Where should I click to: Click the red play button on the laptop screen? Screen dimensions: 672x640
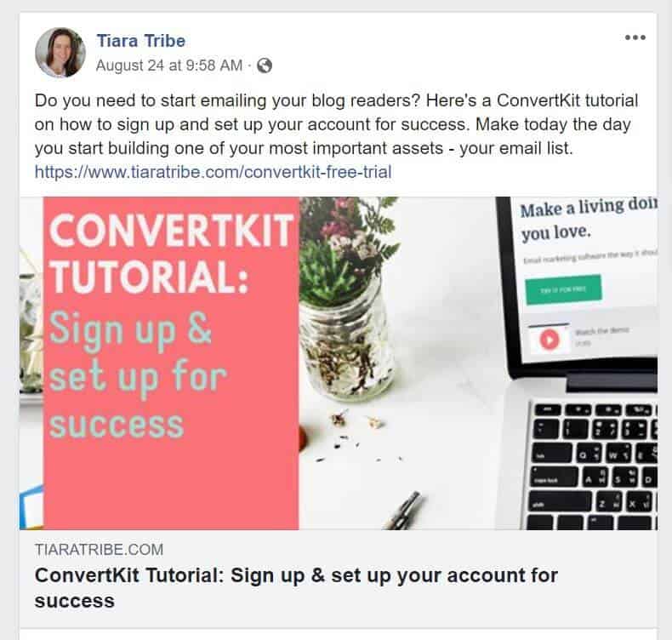tap(550, 340)
